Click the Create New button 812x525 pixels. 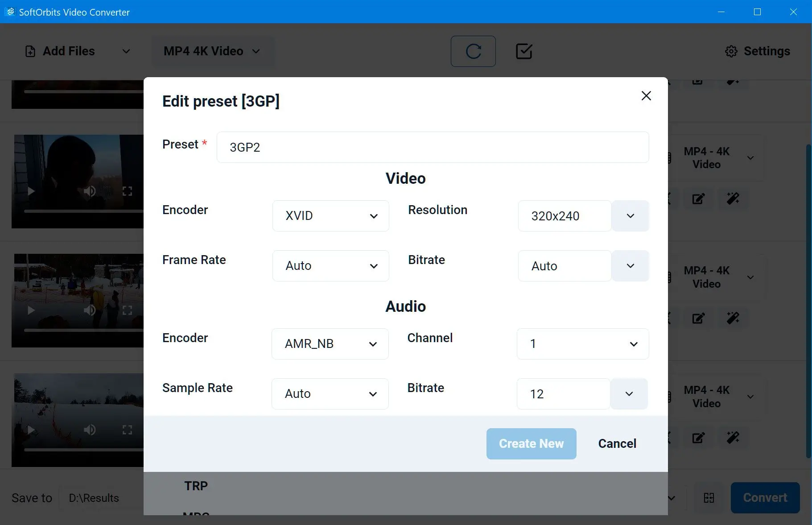point(531,444)
